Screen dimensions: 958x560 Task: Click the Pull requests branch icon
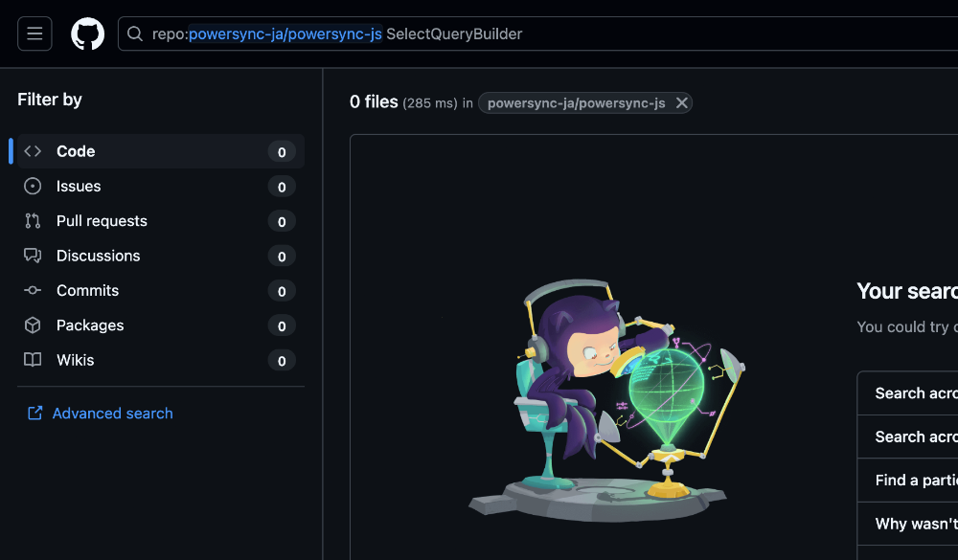pyautogui.click(x=33, y=221)
